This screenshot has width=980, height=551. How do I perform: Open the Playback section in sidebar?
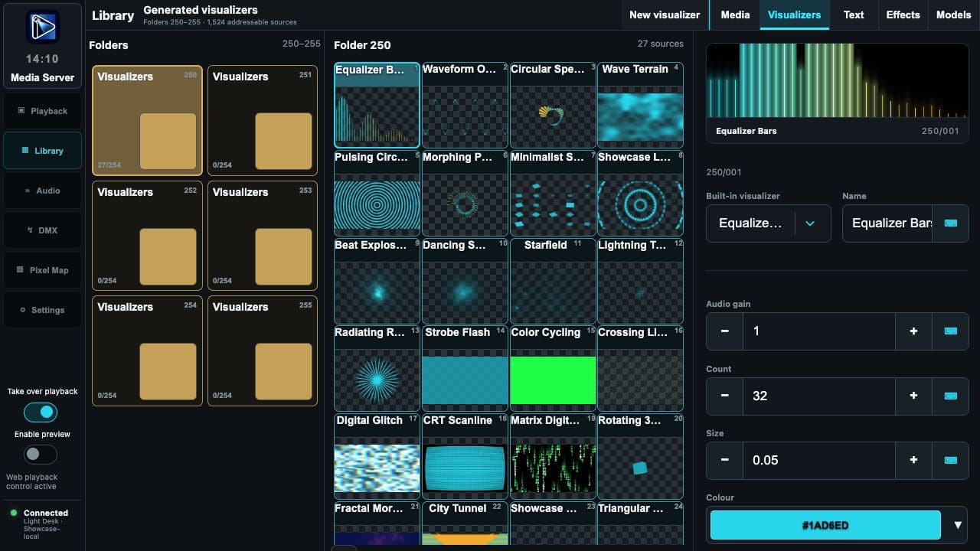pyautogui.click(x=42, y=111)
